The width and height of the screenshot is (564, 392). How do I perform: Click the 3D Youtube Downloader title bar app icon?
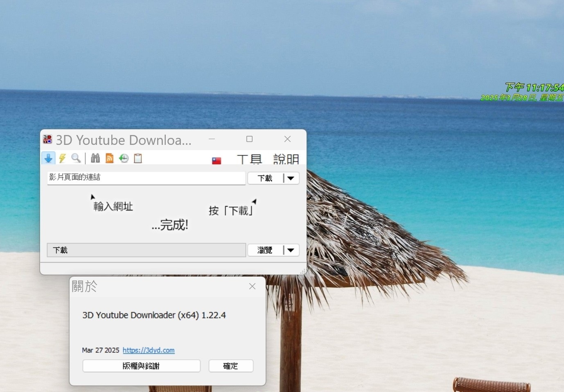tap(47, 140)
